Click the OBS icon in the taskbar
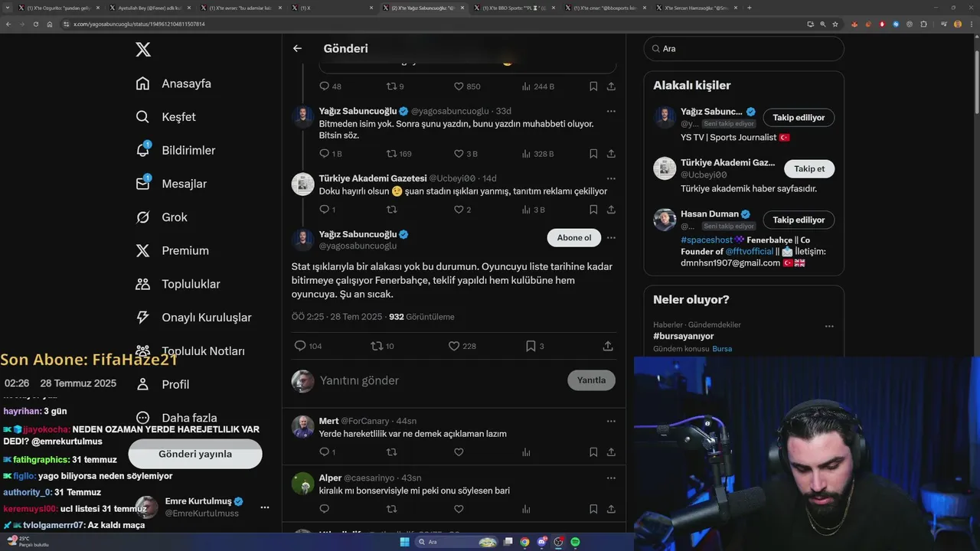The width and height of the screenshot is (980, 551). 558,542
